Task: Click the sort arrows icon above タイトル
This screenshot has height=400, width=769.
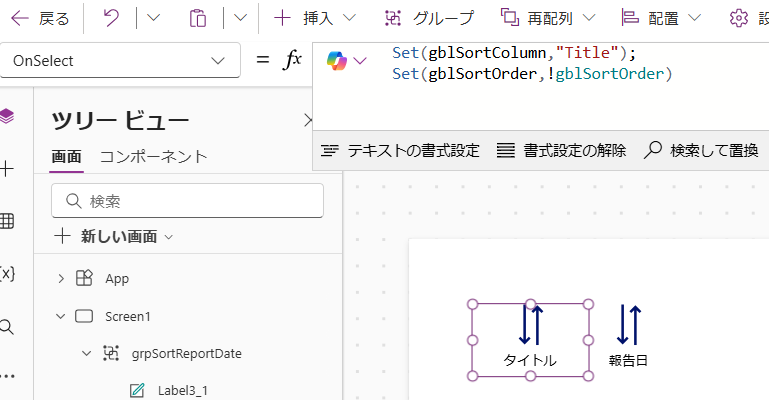Action: tap(531, 325)
